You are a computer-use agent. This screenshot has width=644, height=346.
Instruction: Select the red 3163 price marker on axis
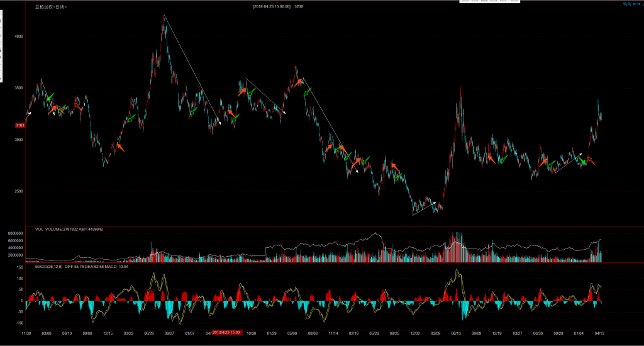(19, 125)
